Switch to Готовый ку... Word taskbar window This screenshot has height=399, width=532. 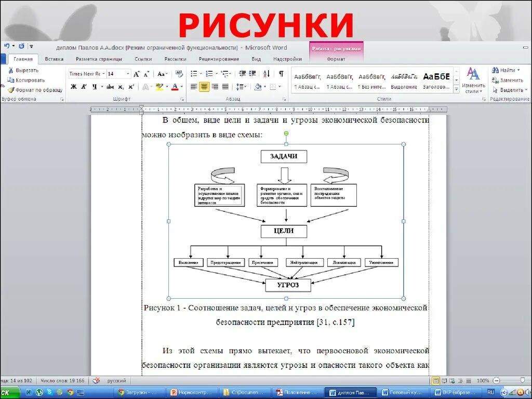tap(403, 393)
